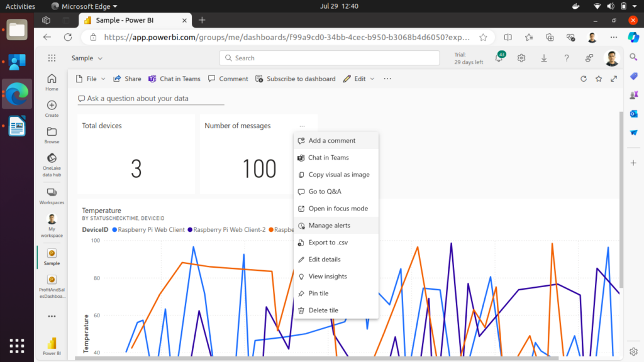Open Power BI settings gear
Image resolution: width=644 pixels, height=362 pixels.
coord(521,58)
